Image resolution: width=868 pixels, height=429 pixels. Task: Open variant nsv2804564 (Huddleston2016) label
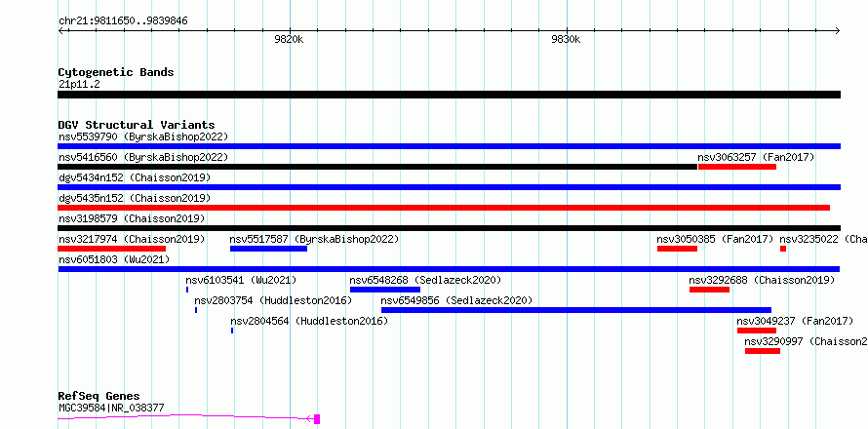tap(309, 321)
